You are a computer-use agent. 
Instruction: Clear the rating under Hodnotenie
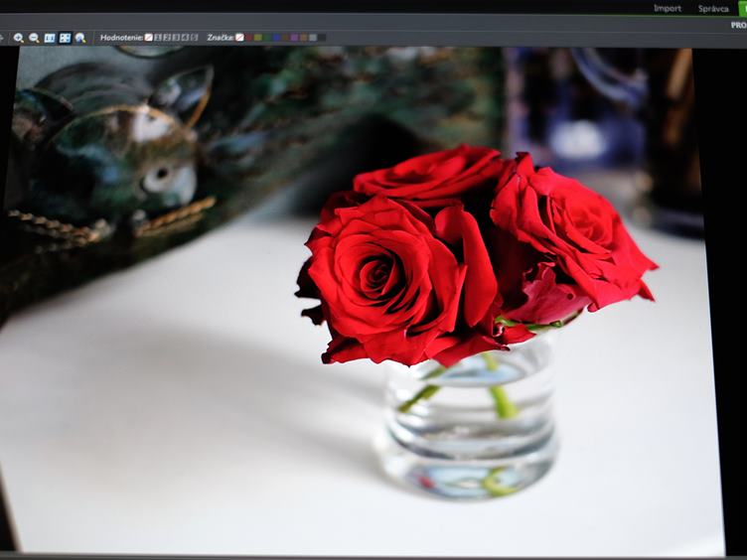point(149,37)
